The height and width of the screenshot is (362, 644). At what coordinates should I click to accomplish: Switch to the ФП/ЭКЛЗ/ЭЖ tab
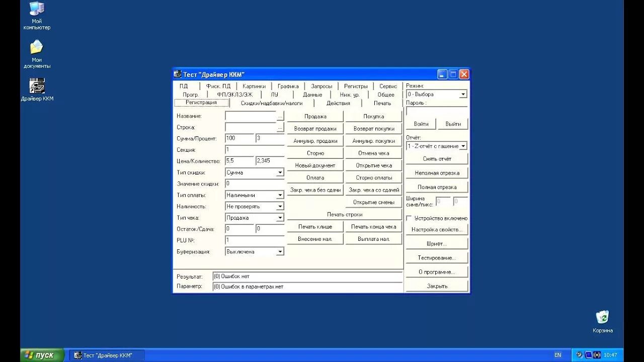tap(234, 94)
